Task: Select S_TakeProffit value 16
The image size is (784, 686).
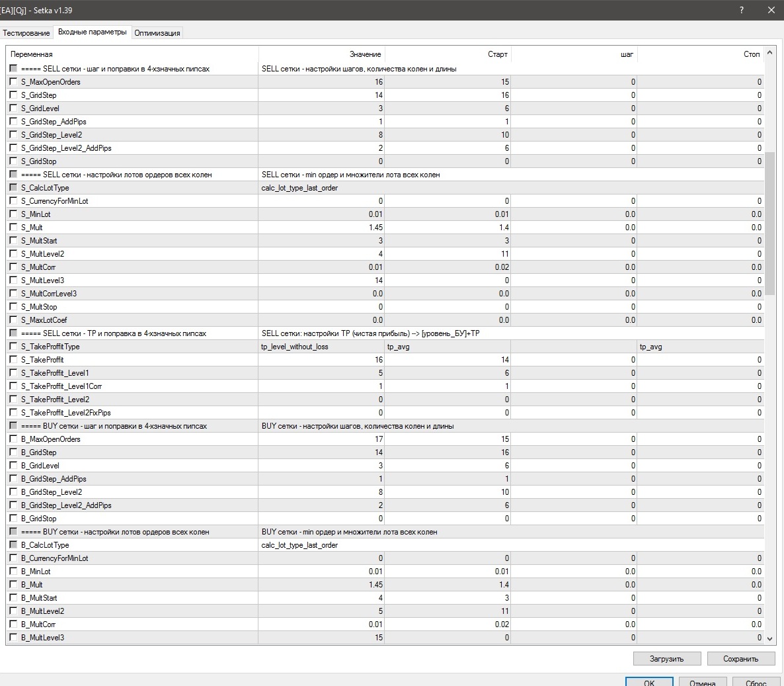Action: point(321,359)
